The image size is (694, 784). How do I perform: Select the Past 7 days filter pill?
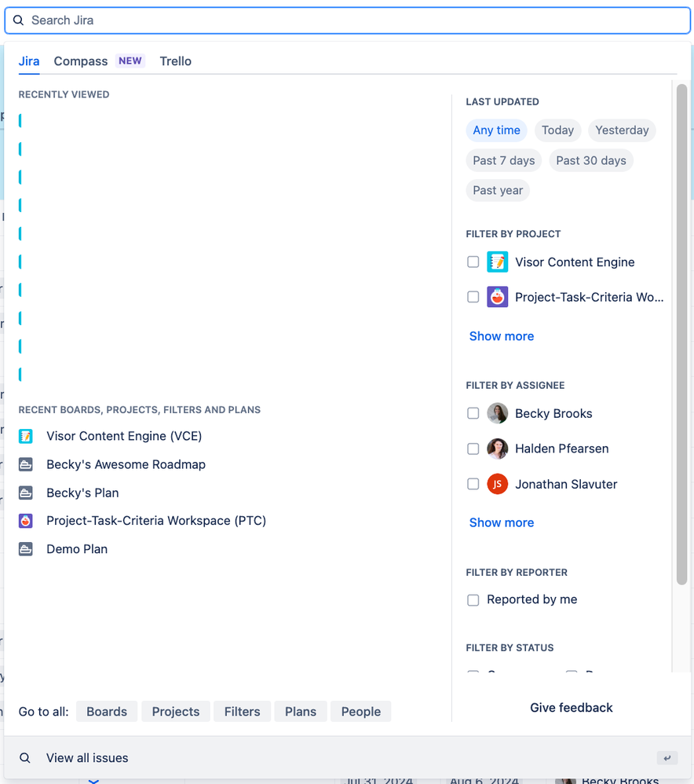[x=503, y=160]
